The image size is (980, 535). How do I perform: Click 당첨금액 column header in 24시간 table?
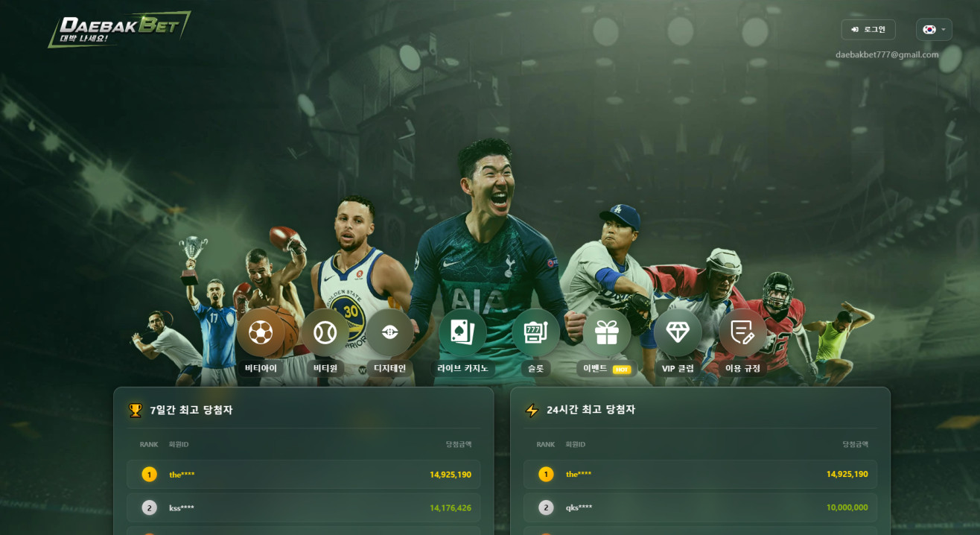[x=856, y=444]
